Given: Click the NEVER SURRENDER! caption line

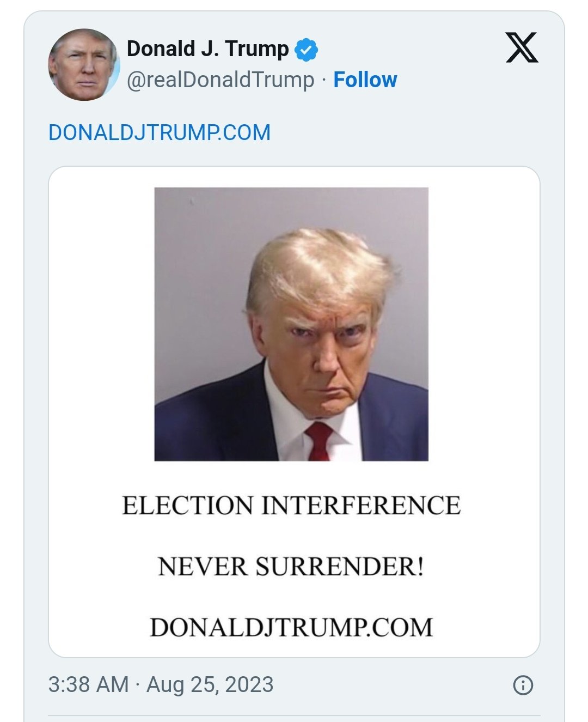Looking at the screenshot, I should pyautogui.click(x=291, y=567).
